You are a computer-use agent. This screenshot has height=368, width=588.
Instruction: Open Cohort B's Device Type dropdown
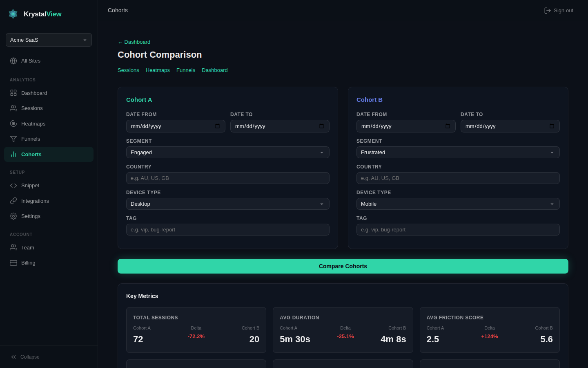[458, 204]
